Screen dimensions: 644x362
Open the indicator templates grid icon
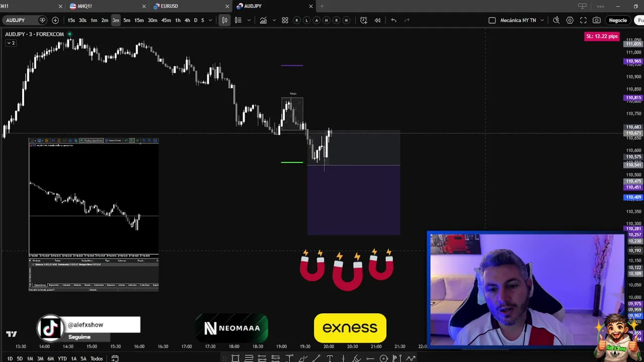[x=285, y=20]
